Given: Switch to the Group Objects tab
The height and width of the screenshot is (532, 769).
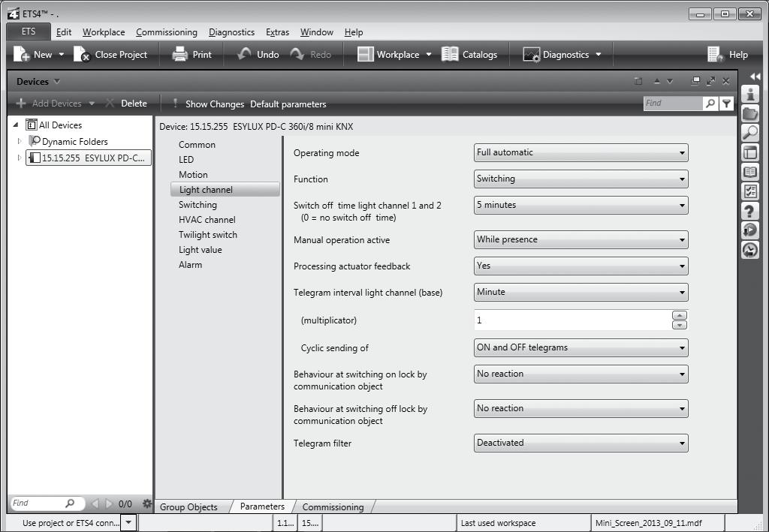Looking at the screenshot, I should [188, 507].
